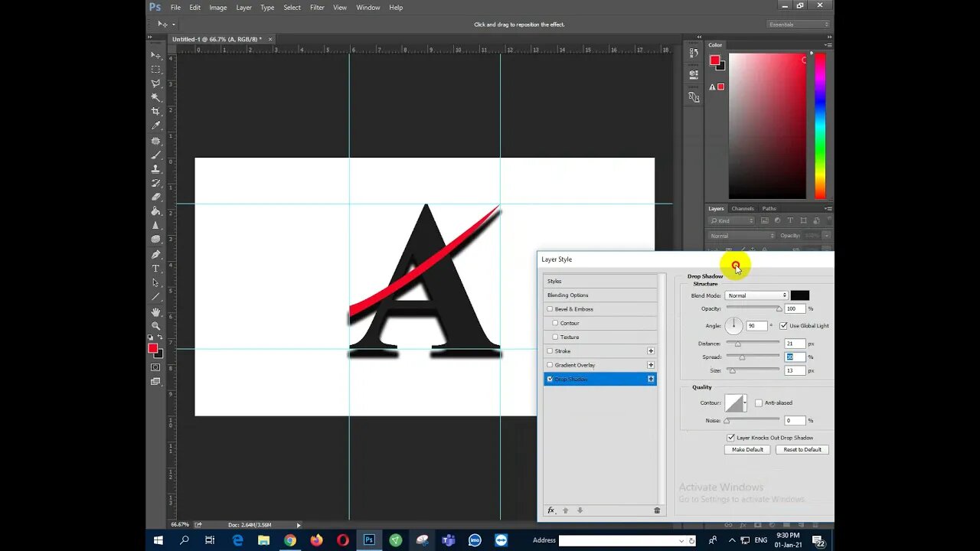Select the Zoom tool

(156, 326)
